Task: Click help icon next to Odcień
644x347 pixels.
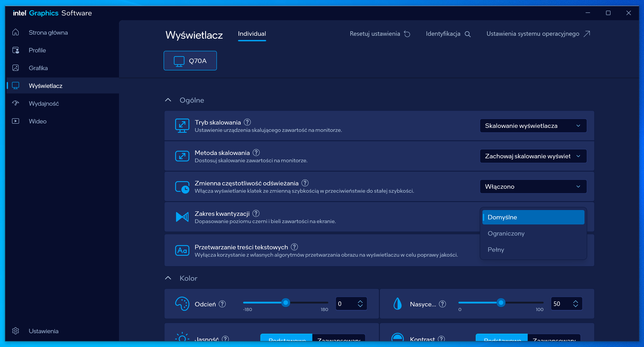Action: [x=222, y=304]
